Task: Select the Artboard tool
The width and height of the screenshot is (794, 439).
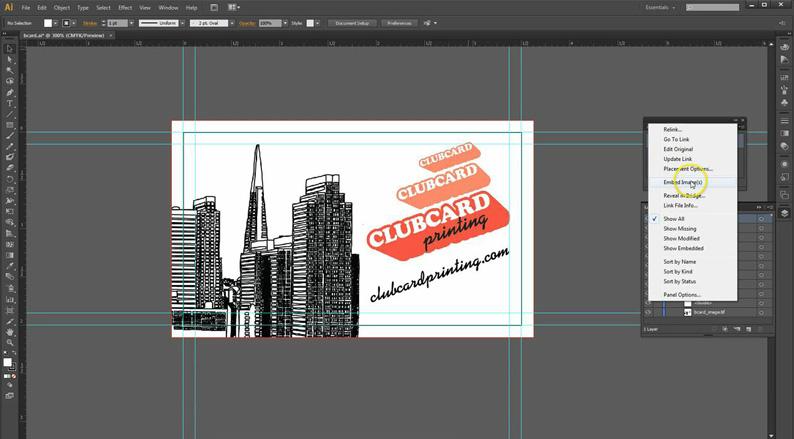Action: click(x=10, y=310)
